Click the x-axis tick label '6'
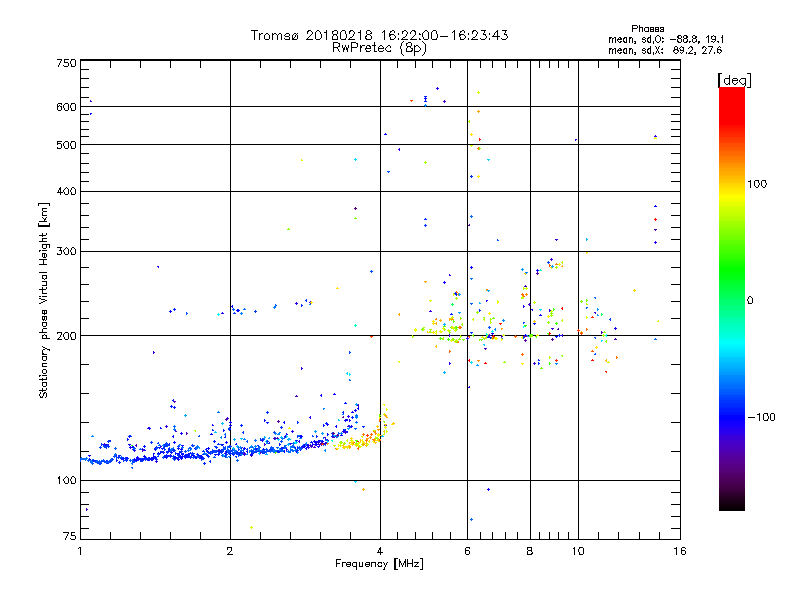 point(467,551)
